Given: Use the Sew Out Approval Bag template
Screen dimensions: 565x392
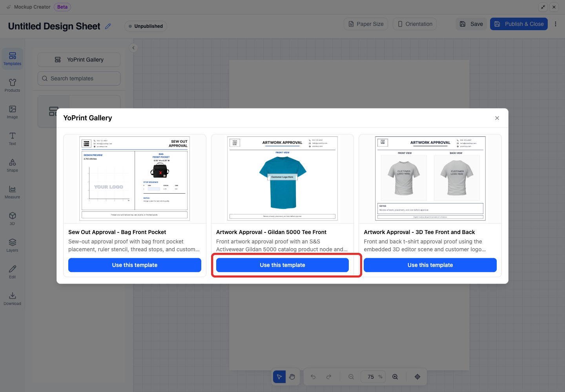Looking at the screenshot, I should pyautogui.click(x=135, y=265).
